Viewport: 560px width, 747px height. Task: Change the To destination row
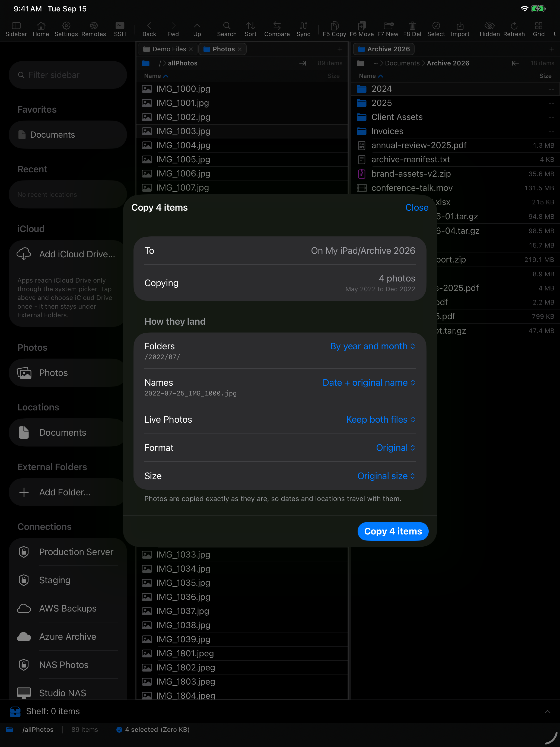[280, 251]
